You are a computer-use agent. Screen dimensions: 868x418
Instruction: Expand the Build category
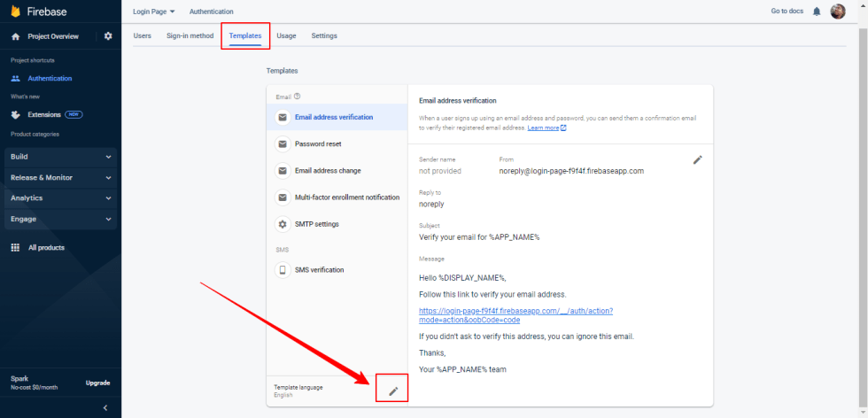pyautogui.click(x=61, y=157)
